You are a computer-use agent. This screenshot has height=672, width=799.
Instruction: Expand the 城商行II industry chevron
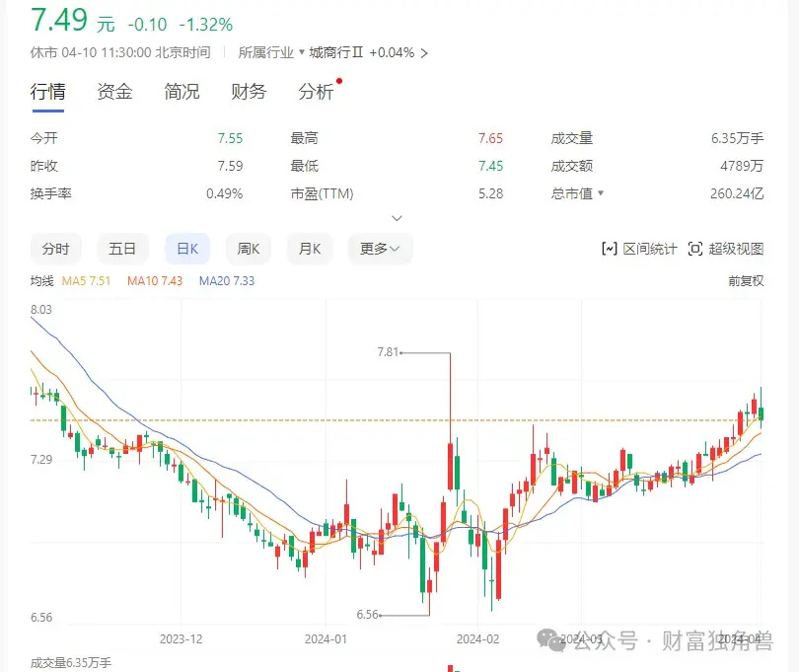click(x=422, y=52)
